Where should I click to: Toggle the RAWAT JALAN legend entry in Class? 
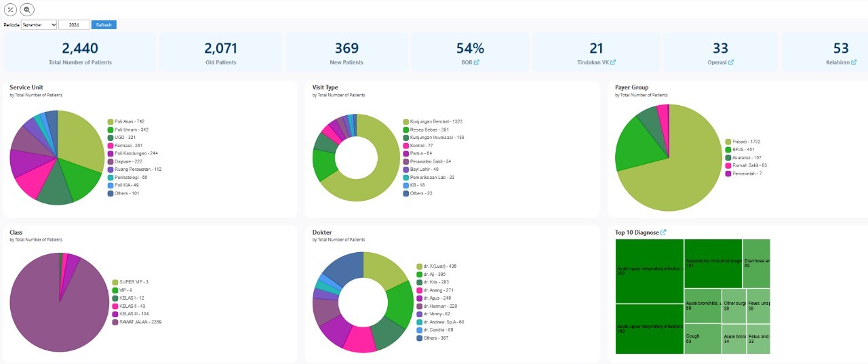coord(140,323)
